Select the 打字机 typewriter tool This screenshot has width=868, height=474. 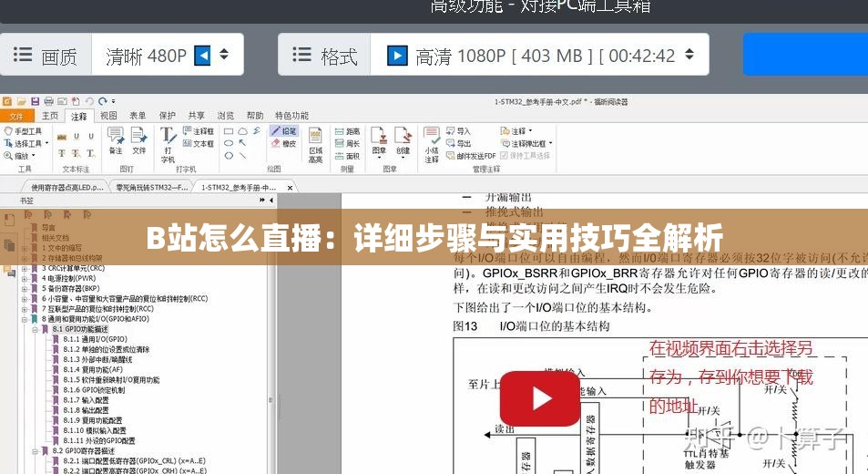coord(168,145)
